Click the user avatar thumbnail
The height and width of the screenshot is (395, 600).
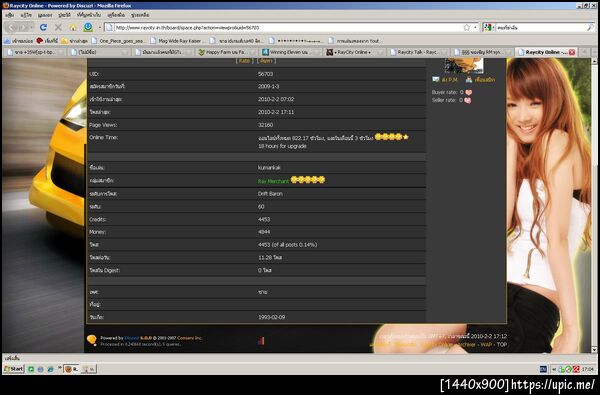click(464, 65)
